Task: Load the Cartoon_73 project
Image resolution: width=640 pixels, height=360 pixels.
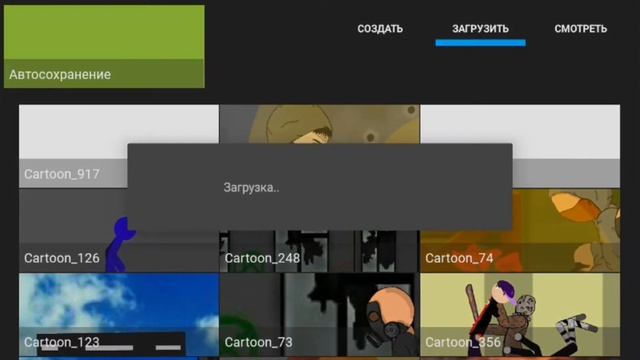Action: tap(319, 315)
